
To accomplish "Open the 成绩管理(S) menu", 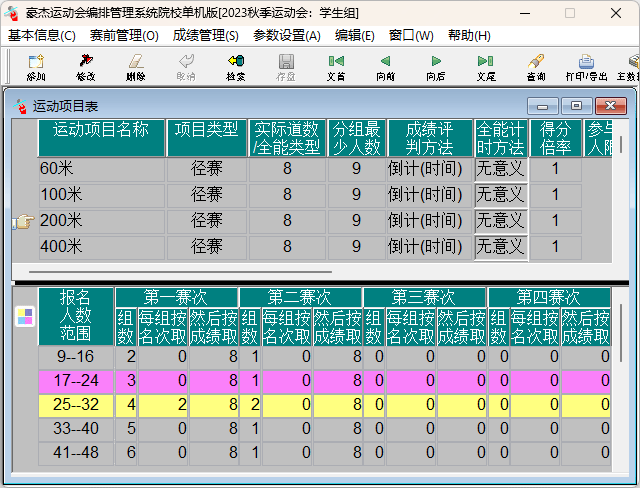I will 205,35.
